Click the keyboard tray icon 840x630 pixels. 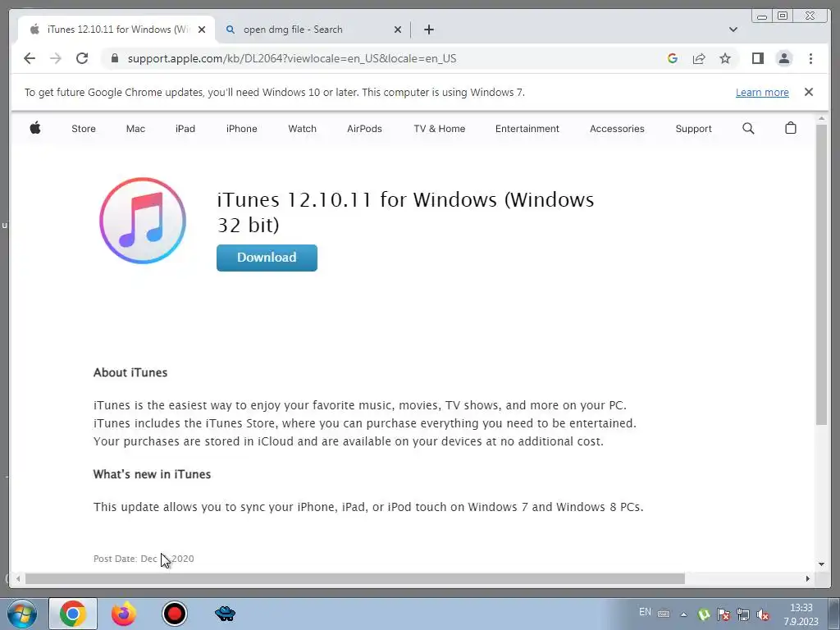(x=664, y=614)
